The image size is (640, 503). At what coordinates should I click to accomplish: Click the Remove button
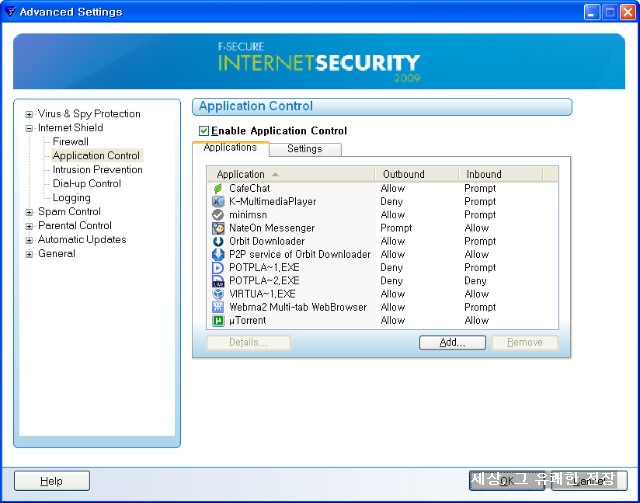(525, 343)
